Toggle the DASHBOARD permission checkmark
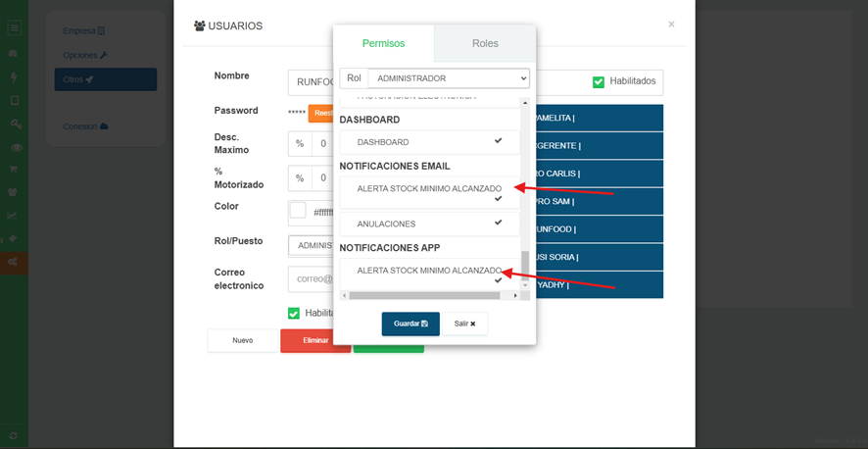868x449 pixels. tap(499, 140)
